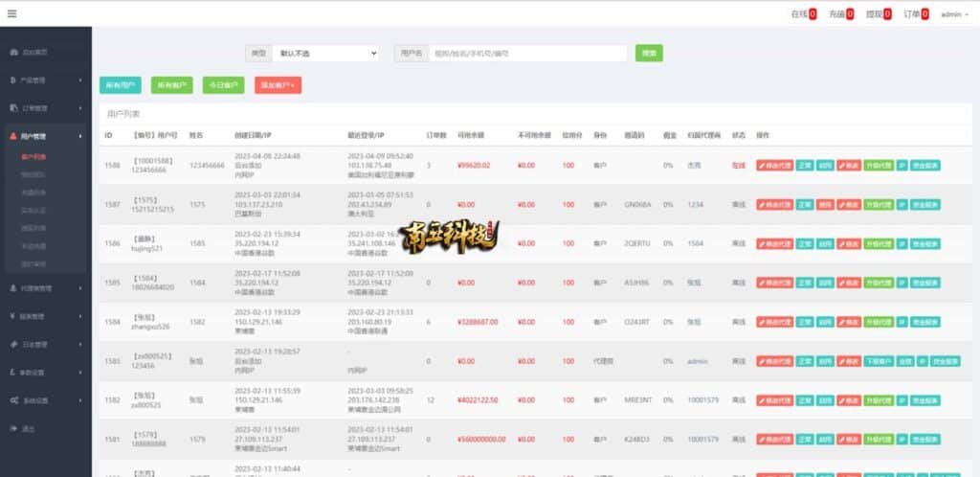Open the orders counter in header
This screenshot has width=980, height=477.
coord(916,13)
